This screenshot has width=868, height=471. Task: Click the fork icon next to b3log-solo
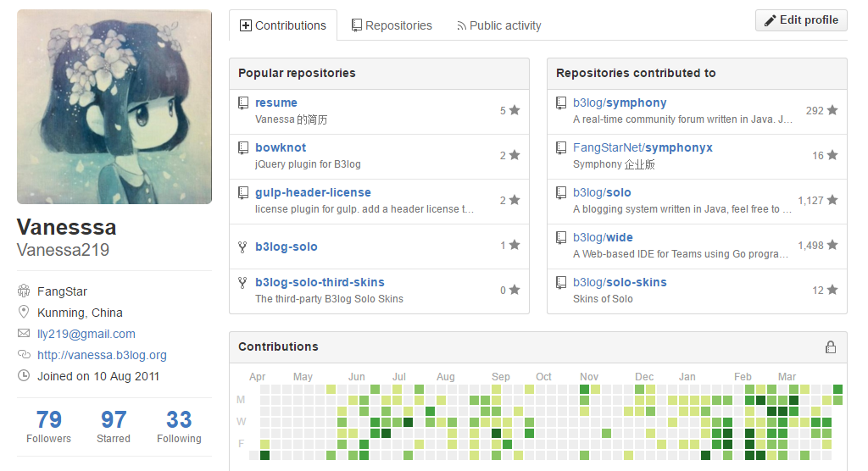[243, 247]
